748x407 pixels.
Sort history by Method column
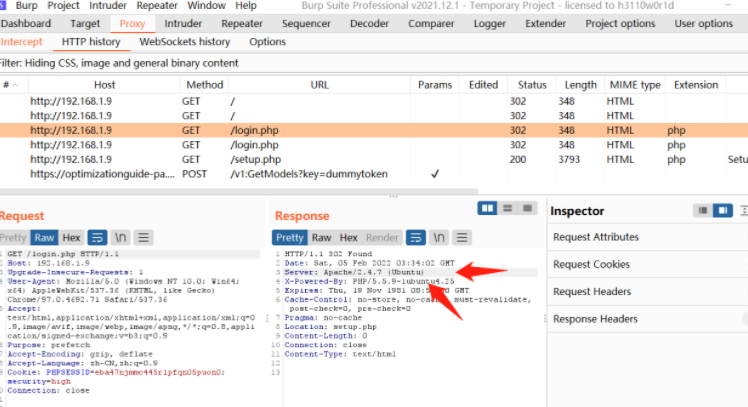tap(205, 85)
